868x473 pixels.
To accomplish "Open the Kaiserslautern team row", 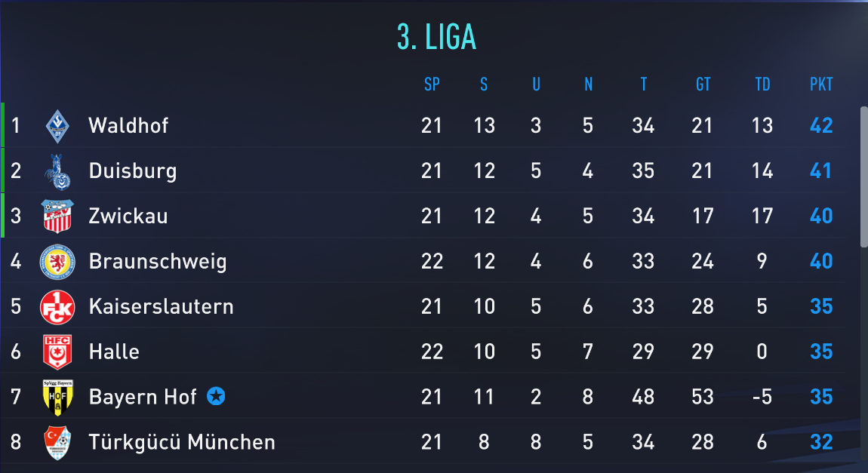I will coord(423,306).
